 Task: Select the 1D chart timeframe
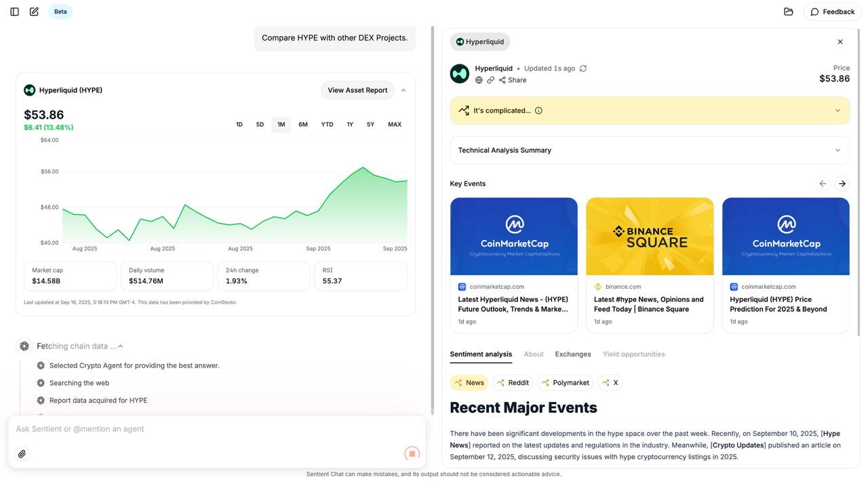pos(239,125)
